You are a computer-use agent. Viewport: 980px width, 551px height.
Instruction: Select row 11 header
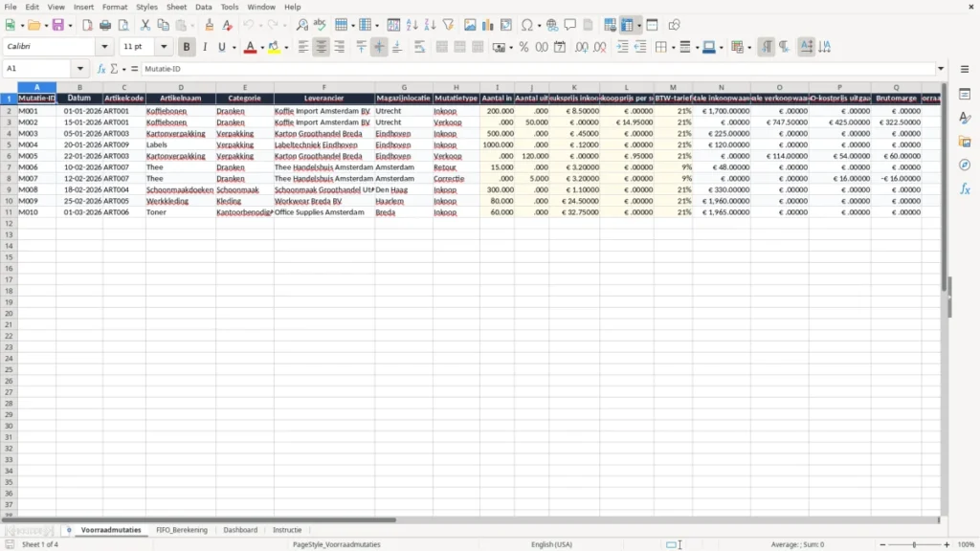pyautogui.click(x=9, y=212)
